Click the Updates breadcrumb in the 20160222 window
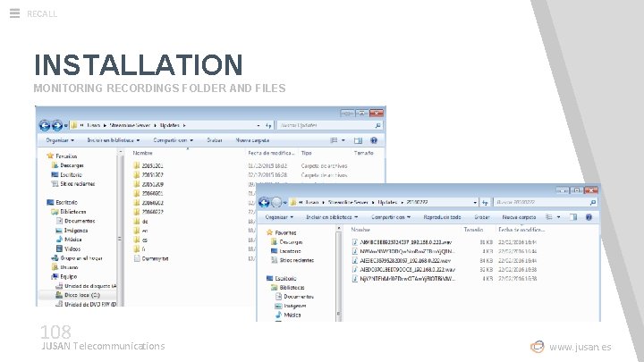 [387, 202]
